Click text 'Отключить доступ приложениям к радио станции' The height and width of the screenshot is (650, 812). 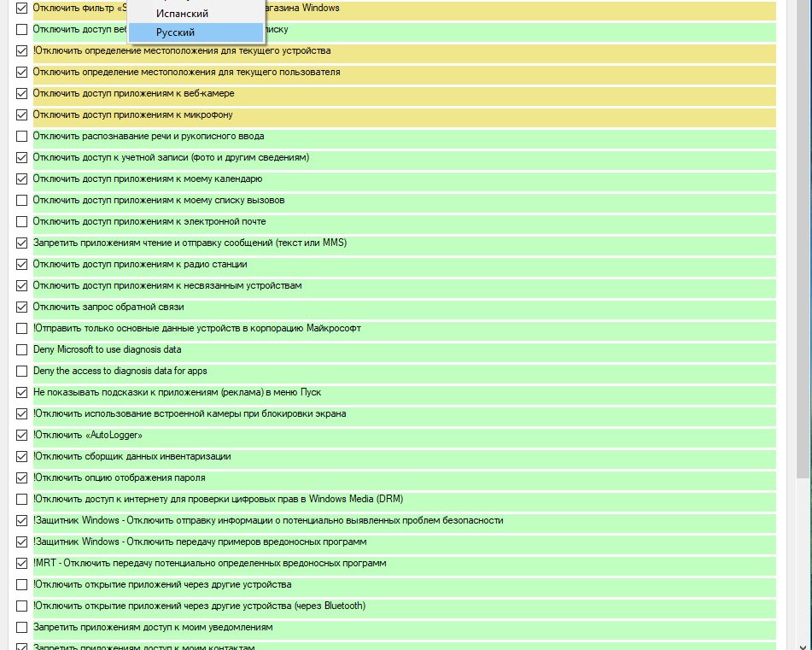[x=140, y=264]
